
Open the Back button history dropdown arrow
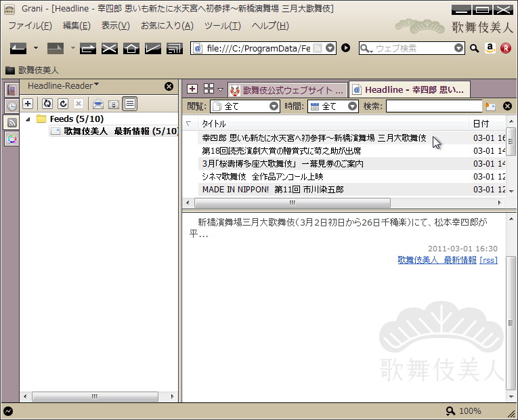36,48
